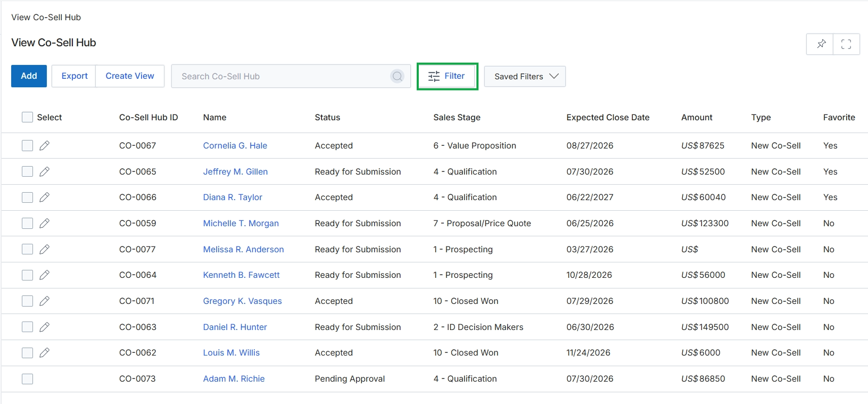This screenshot has width=868, height=404.
Task: Click the Co-Sell Hub ID column header
Action: click(x=148, y=117)
